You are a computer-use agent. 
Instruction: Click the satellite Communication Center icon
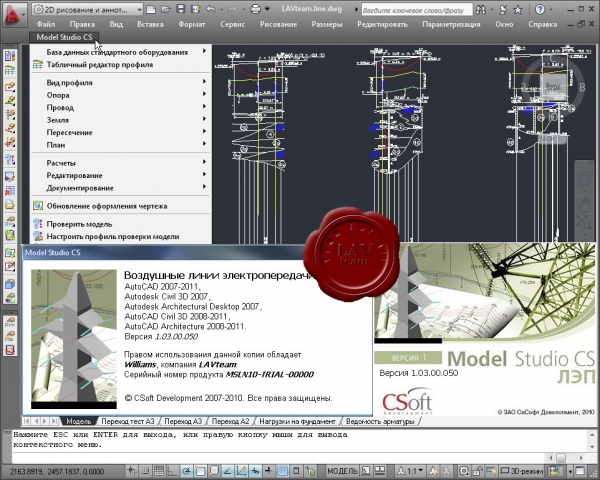point(503,10)
